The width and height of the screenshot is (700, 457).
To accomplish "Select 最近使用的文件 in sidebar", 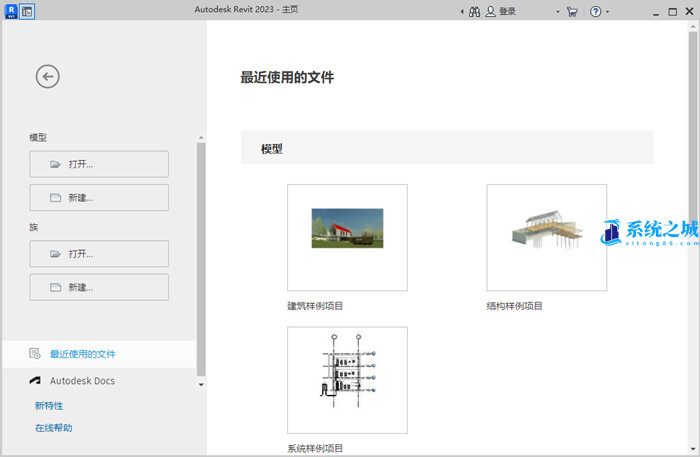I will tap(99, 354).
